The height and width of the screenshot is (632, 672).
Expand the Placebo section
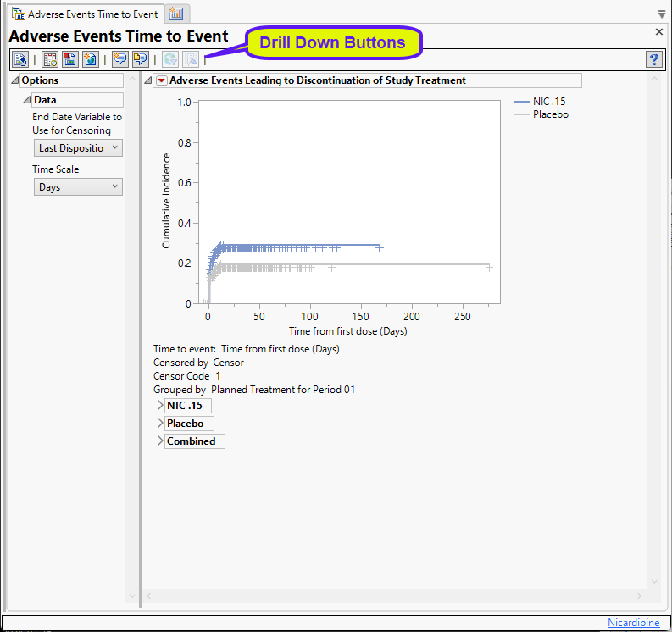click(160, 424)
